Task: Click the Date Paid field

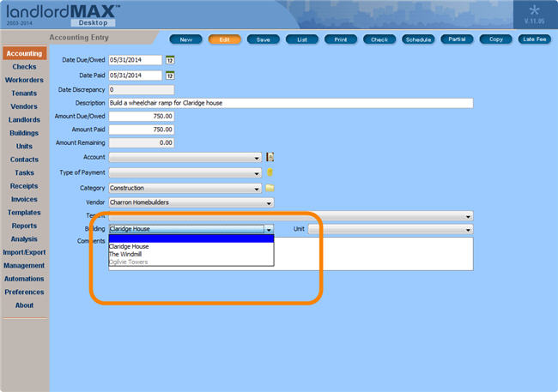Action: click(136, 75)
